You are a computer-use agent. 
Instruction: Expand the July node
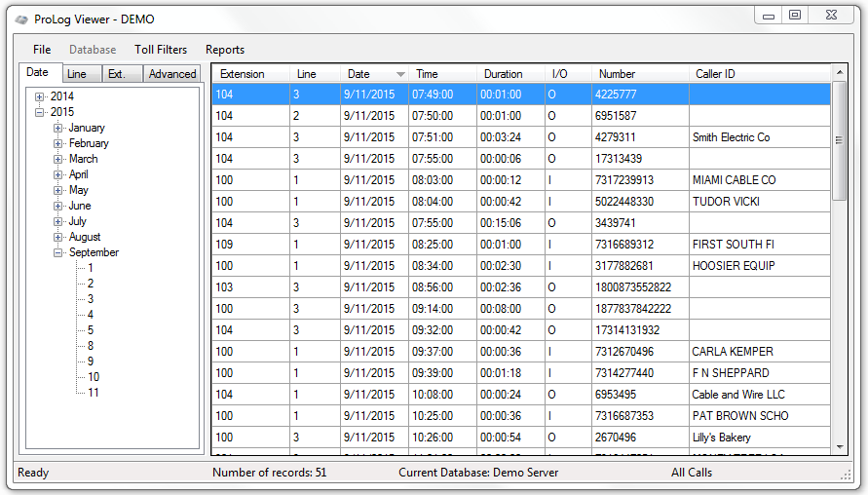pyautogui.click(x=57, y=221)
